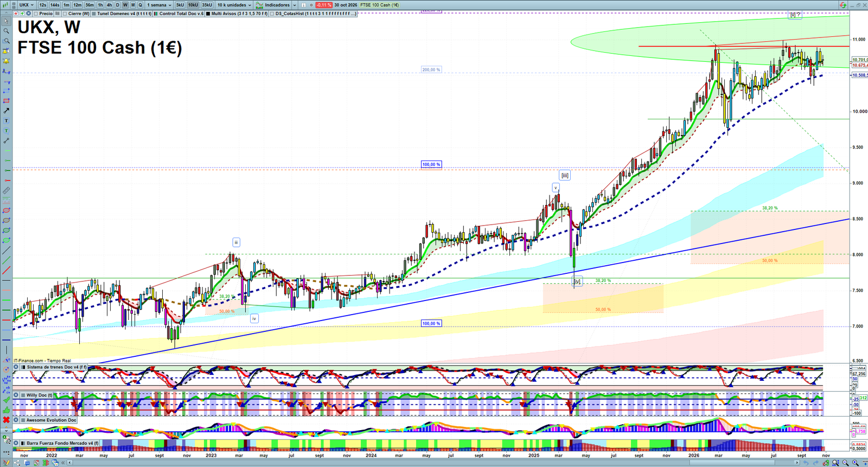Select the D daily timeframe tab

tap(117, 5)
